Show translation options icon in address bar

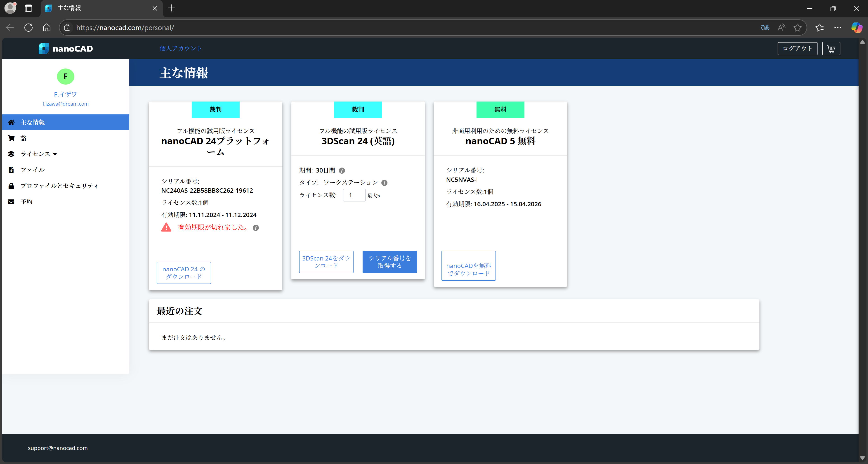pyautogui.click(x=765, y=28)
